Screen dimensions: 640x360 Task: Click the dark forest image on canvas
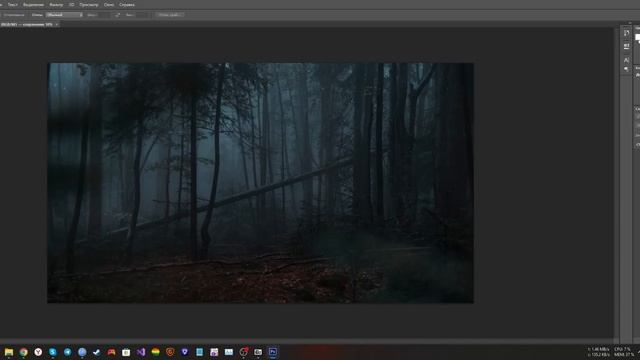pyautogui.click(x=260, y=183)
